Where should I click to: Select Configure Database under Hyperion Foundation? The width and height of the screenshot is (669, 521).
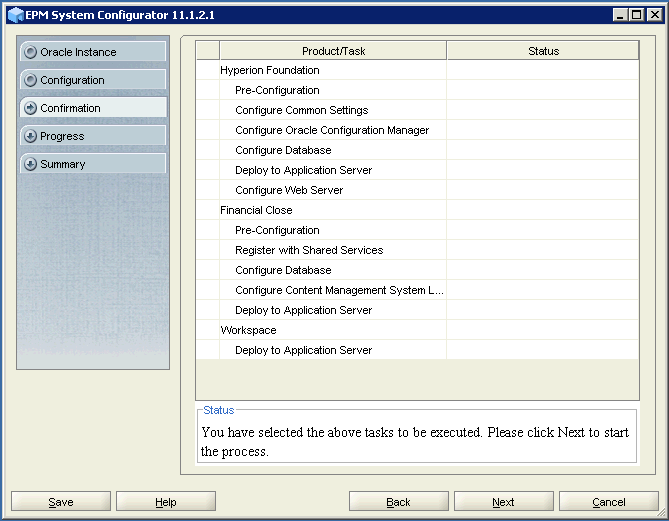point(417,150)
